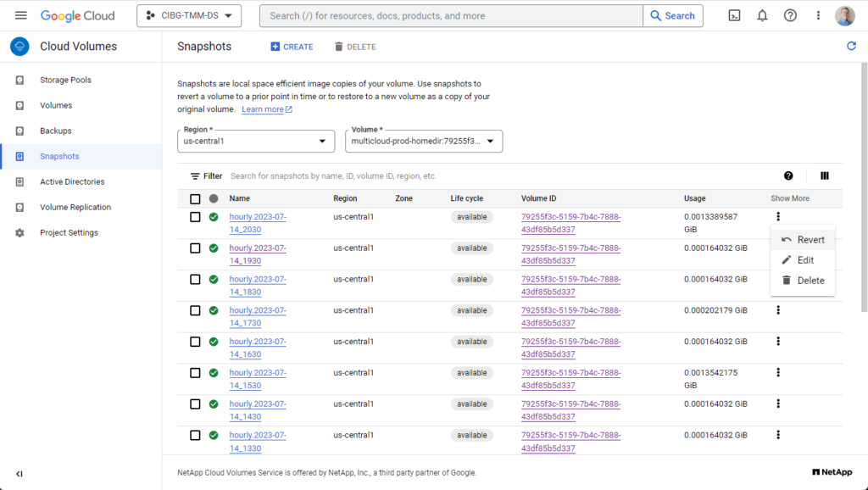Open the main navigation hamburger menu
868x490 pixels.
pos(21,15)
